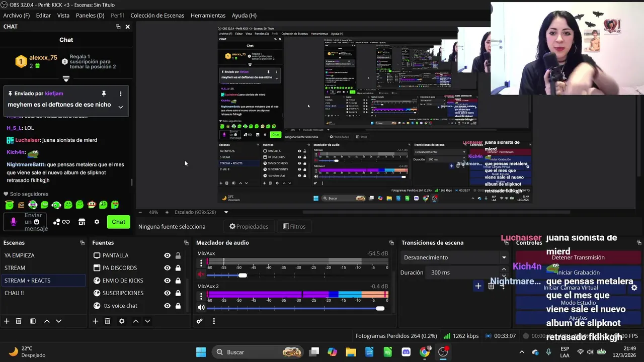Open Mic/Aux track options three-dot menu
Viewport: 644px width, 362px height.
click(201, 263)
